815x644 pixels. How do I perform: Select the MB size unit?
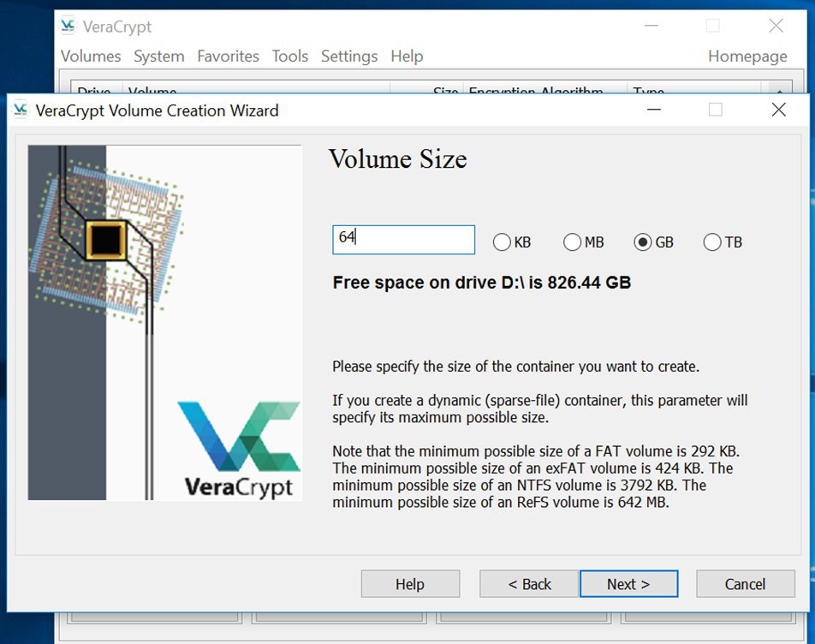tap(573, 242)
